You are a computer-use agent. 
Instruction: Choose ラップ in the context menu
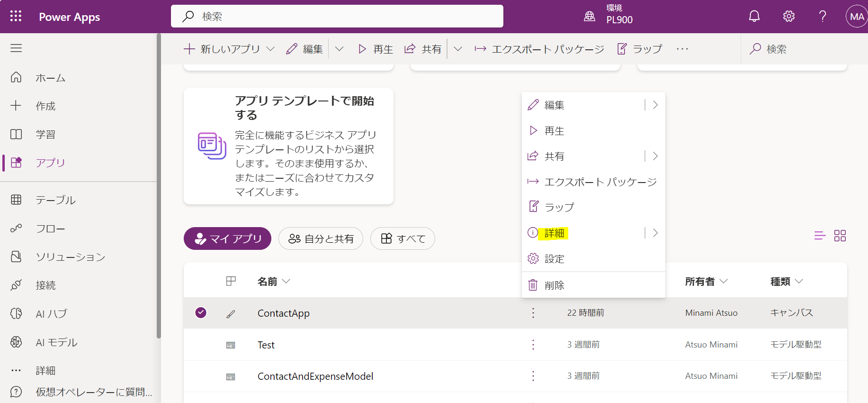(x=593, y=207)
